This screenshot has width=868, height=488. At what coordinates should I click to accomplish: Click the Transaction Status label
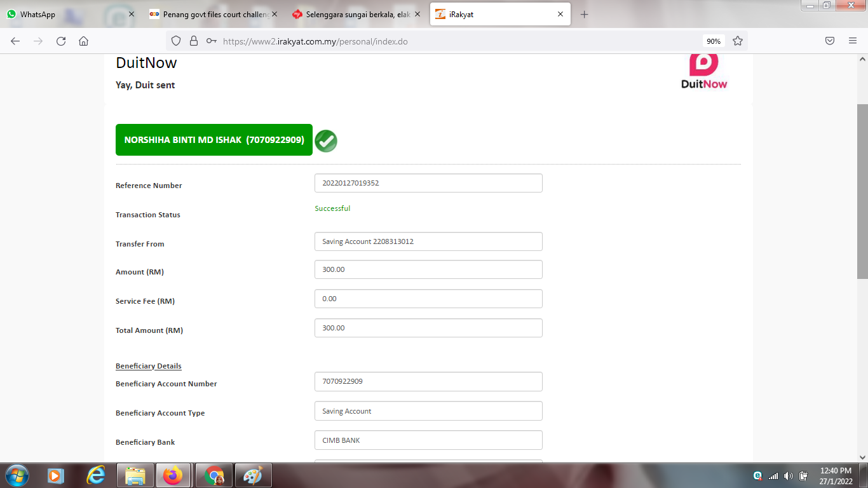(x=148, y=215)
